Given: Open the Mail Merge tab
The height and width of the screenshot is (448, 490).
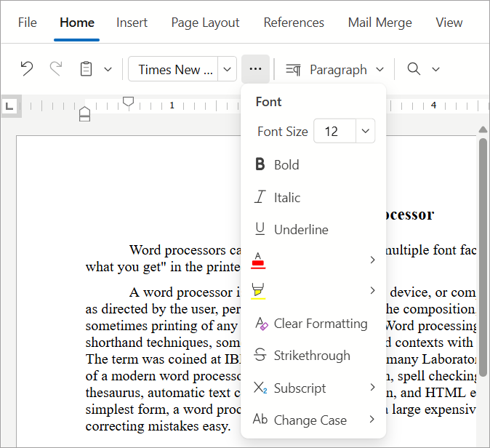Looking at the screenshot, I should point(380,23).
